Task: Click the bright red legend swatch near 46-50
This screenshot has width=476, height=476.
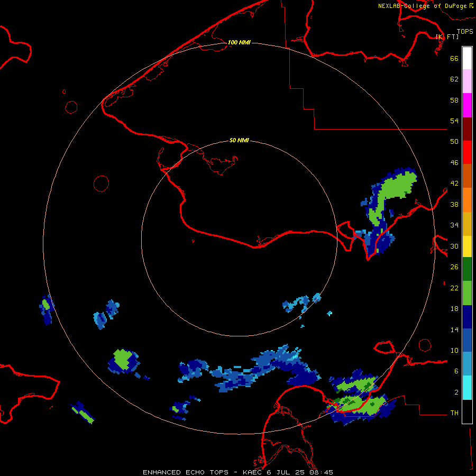Action: (467, 152)
